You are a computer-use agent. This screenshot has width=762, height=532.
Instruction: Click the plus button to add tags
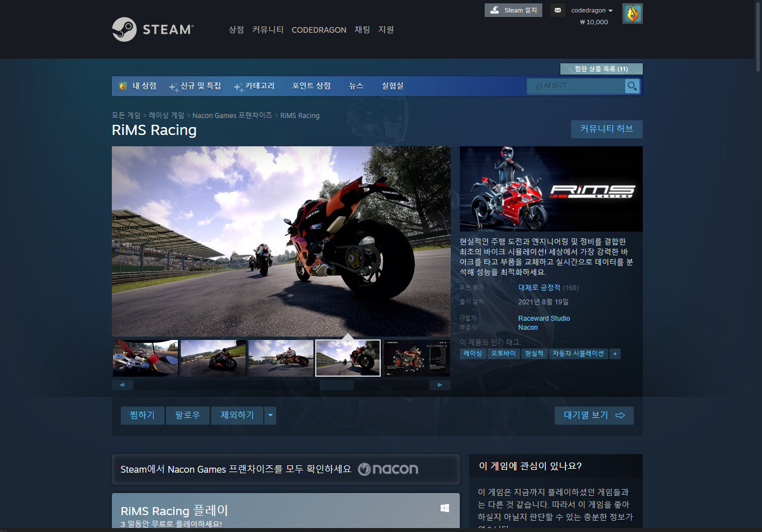pos(615,354)
